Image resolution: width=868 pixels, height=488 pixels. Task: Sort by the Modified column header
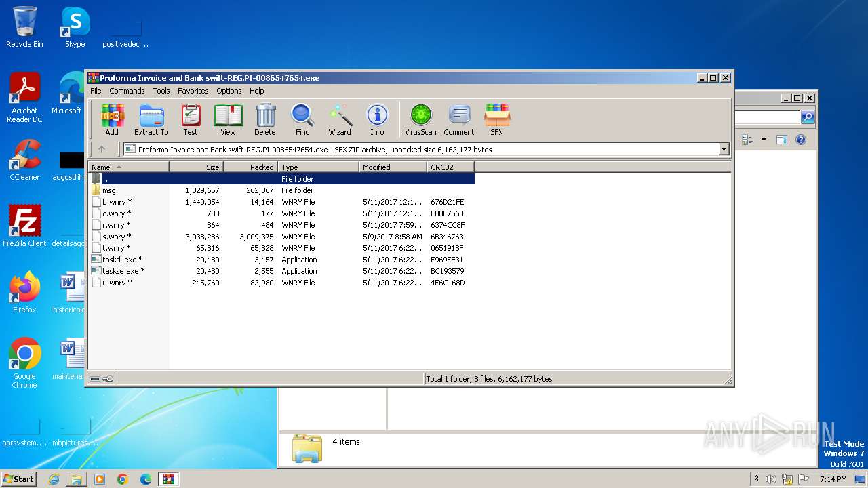(393, 167)
